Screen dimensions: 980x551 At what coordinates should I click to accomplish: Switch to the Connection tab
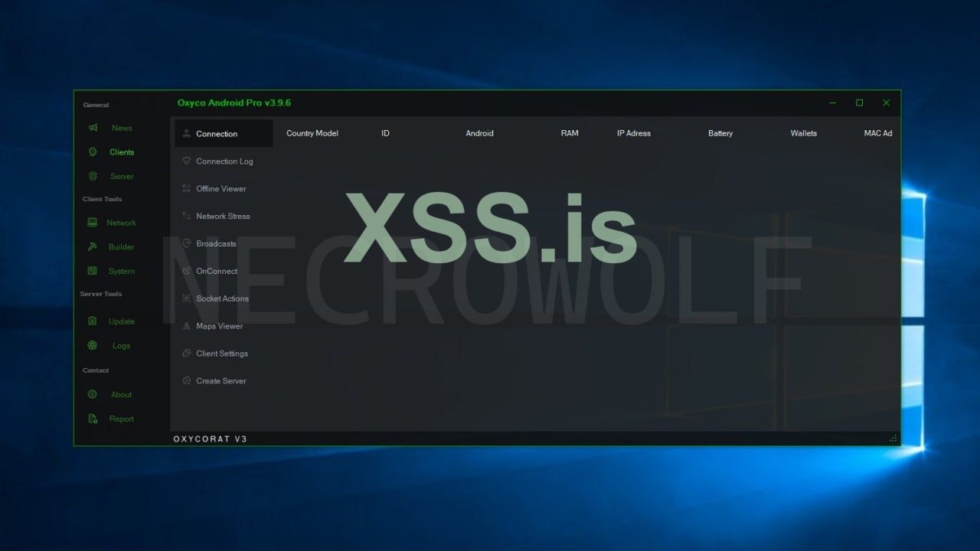(x=224, y=133)
